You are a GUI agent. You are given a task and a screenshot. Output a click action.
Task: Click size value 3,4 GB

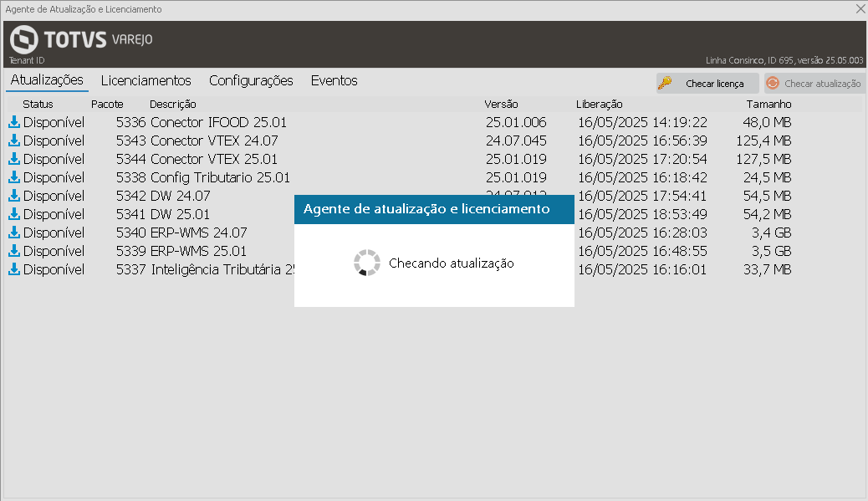point(772,232)
